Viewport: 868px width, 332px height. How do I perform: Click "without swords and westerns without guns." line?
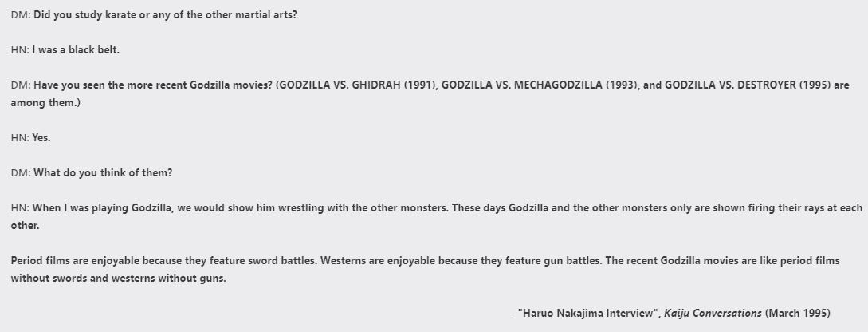click(x=118, y=279)
